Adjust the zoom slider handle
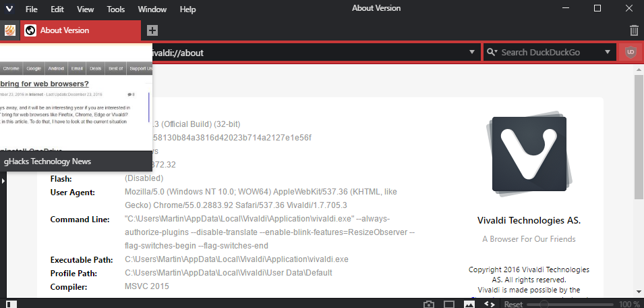 [x=544, y=305]
